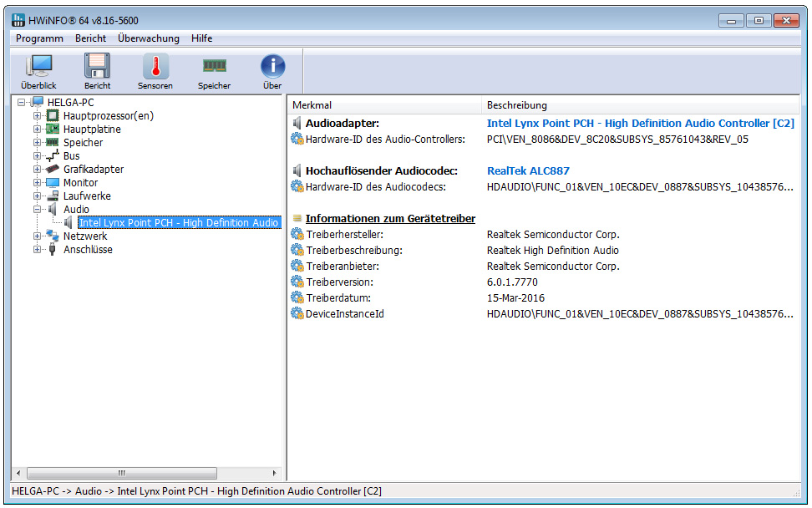Image resolution: width=812 pixels, height=508 pixels.
Task: Collapse the Audio tree node
Action: [37, 210]
